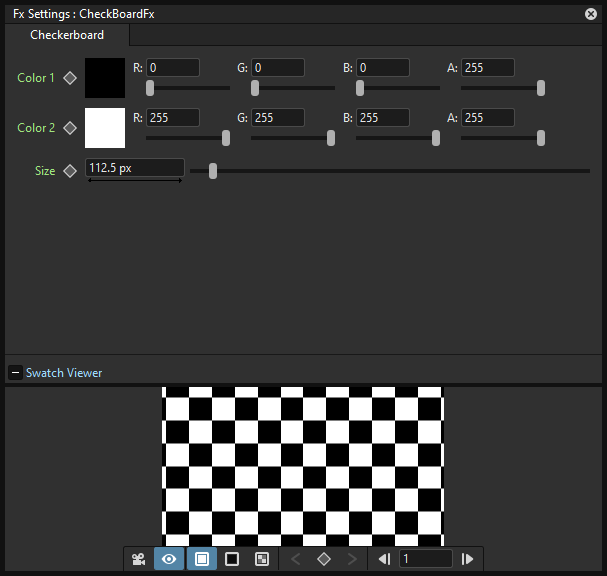Step to next frame
This screenshot has height=576, width=607.
click(x=467, y=559)
